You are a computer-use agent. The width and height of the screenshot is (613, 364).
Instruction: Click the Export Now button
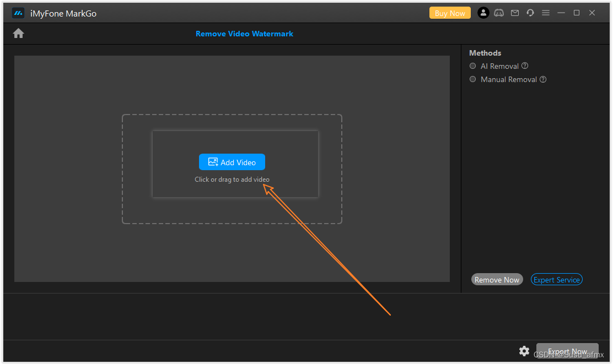pyautogui.click(x=567, y=351)
